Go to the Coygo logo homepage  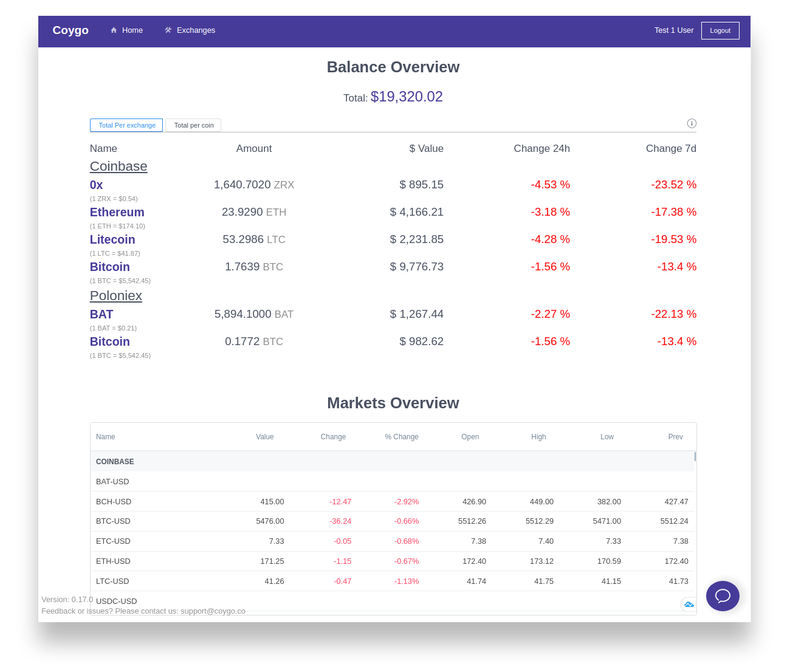pos(70,30)
